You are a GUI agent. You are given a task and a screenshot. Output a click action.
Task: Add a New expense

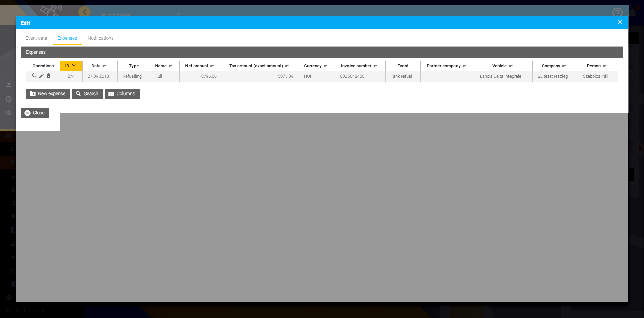pos(48,94)
